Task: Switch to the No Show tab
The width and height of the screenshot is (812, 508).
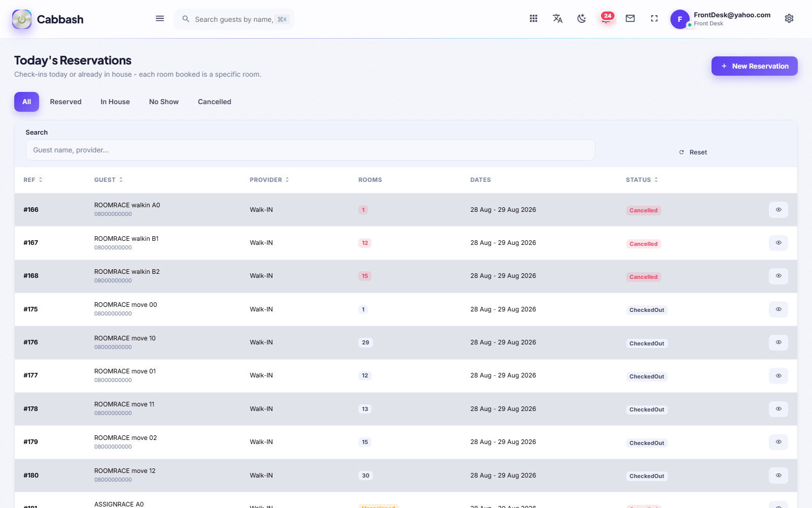Action: 164,102
